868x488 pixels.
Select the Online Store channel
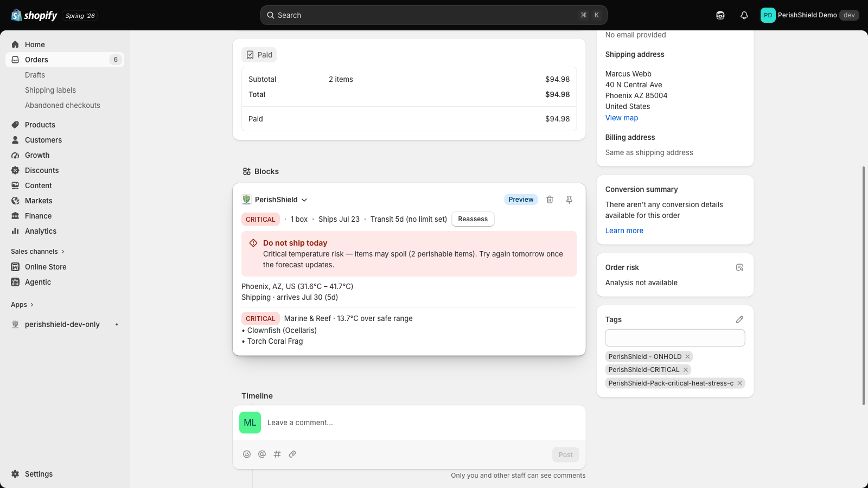pos(46,267)
